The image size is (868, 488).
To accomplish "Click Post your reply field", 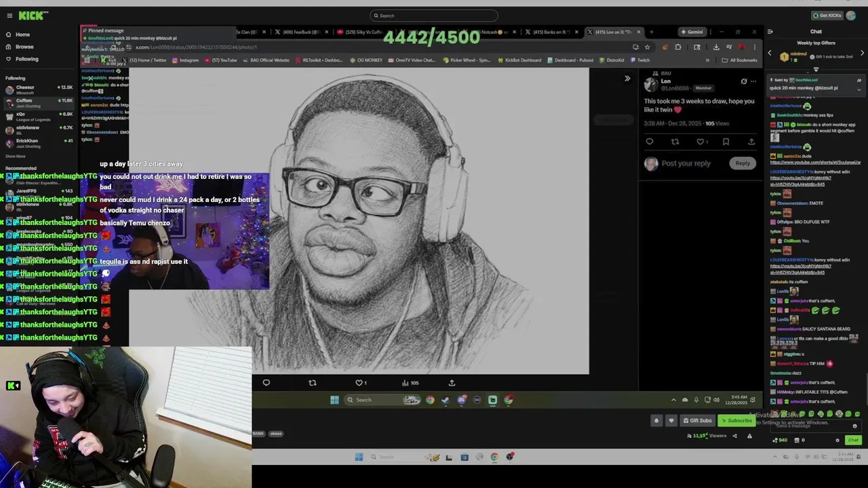I will 686,163.
